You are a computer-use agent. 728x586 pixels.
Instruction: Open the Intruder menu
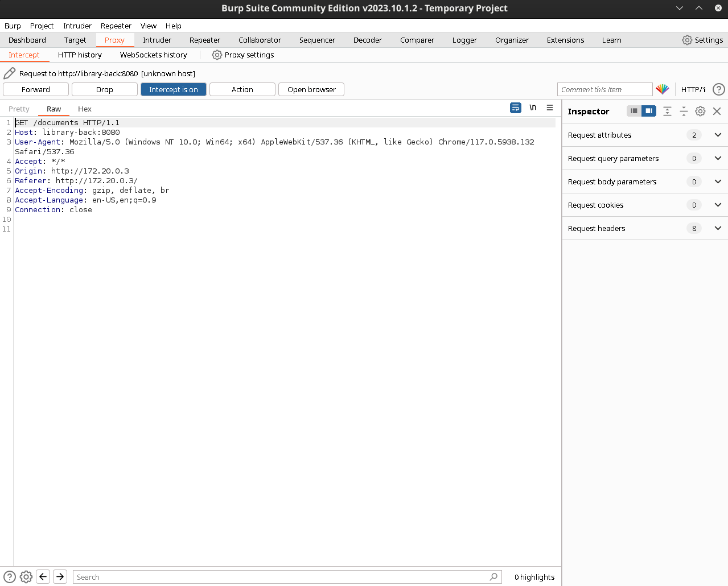(77, 26)
